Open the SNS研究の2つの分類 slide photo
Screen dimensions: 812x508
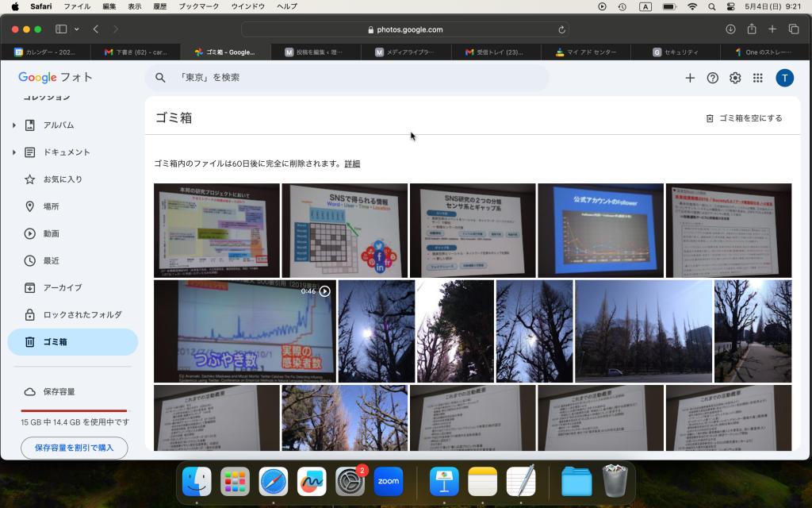[x=473, y=230]
